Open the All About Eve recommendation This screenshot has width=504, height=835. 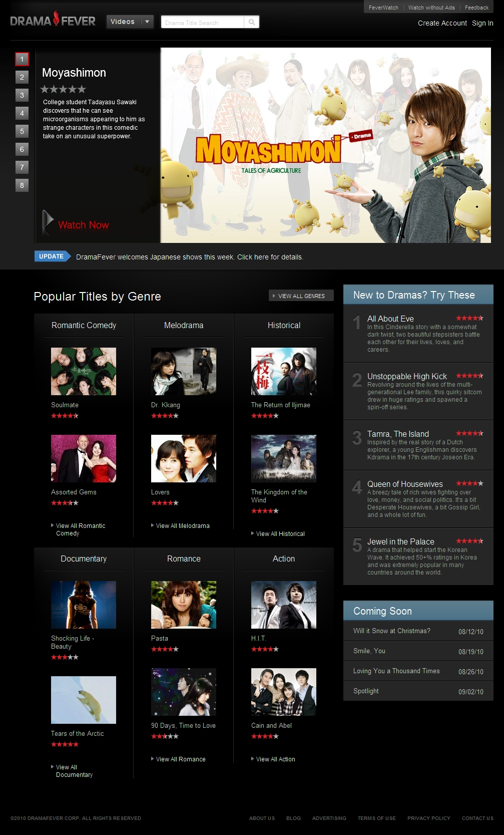click(x=418, y=334)
